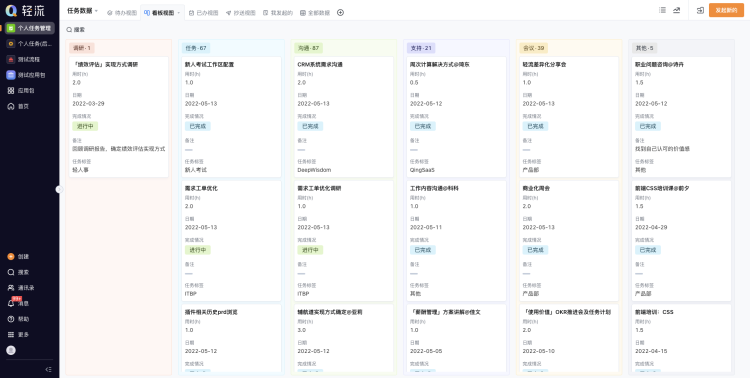Click date 2022-04-29 in 其他 column

click(x=651, y=227)
